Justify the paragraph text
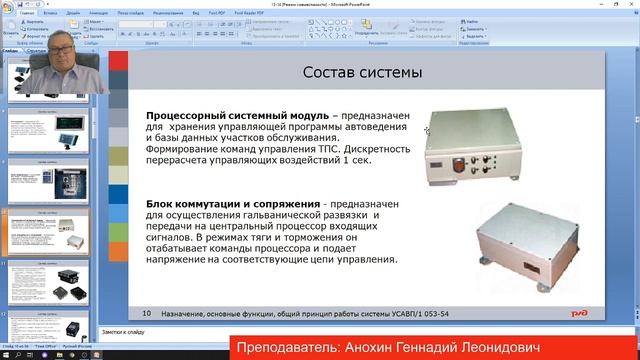The width and height of the screenshot is (640, 360). [x=223, y=34]
